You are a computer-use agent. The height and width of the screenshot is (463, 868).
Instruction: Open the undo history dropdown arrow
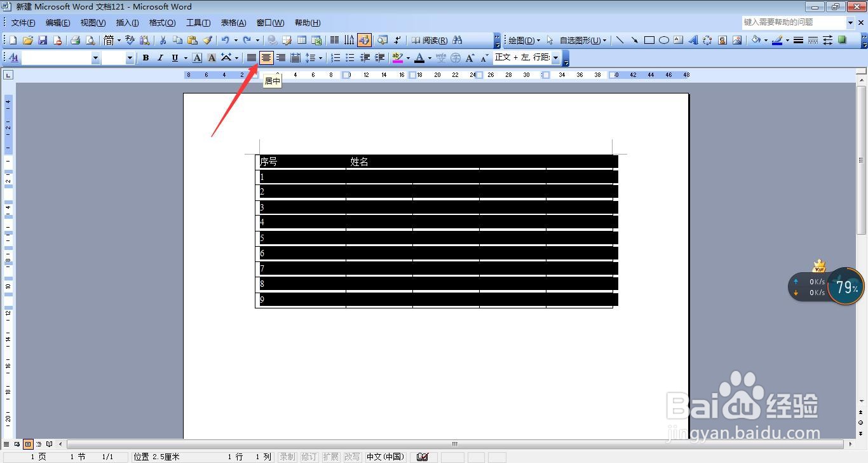[236, 40]
